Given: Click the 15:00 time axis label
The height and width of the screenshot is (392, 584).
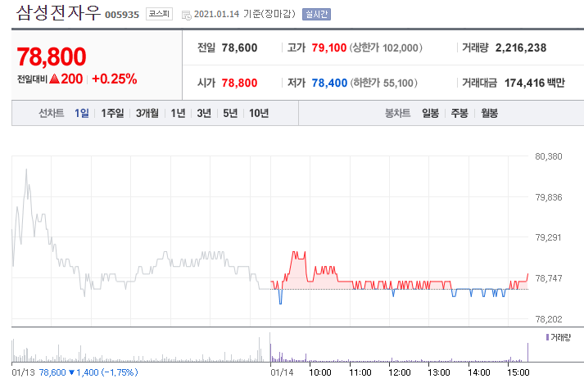Looking at the screenshot, I should [x=518, y=372].
